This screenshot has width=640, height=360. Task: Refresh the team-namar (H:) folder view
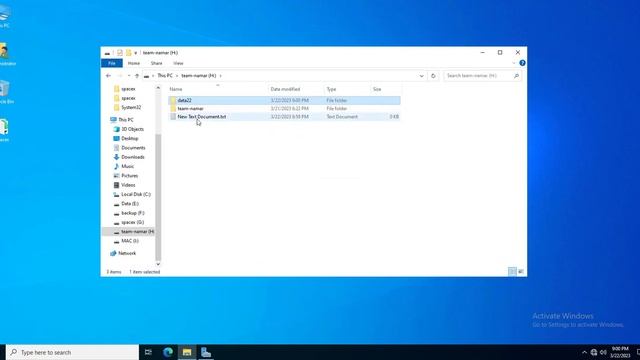(x=433, y=76)
